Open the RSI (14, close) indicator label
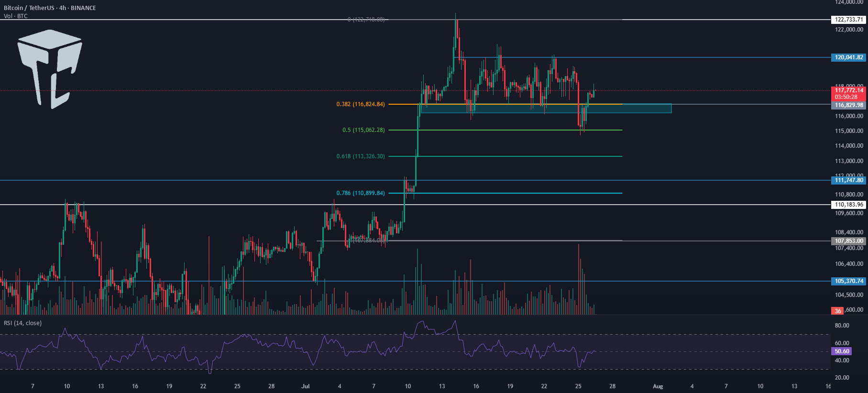The height and width of the screenshot is (393, 868). point(23,323)
